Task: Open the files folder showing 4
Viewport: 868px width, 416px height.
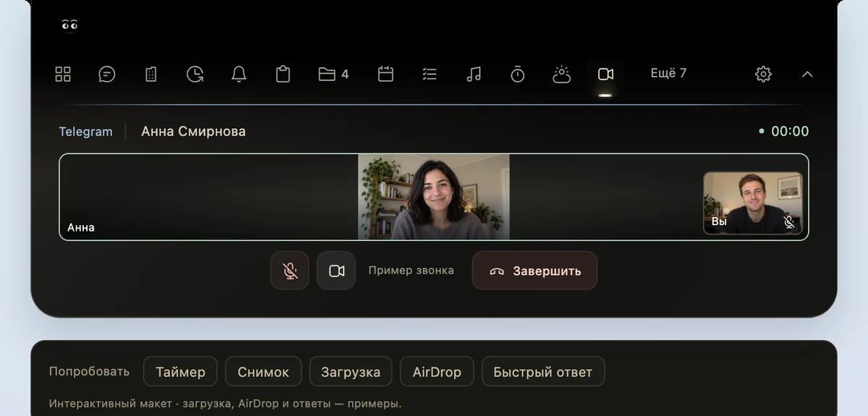Action: 333,74
